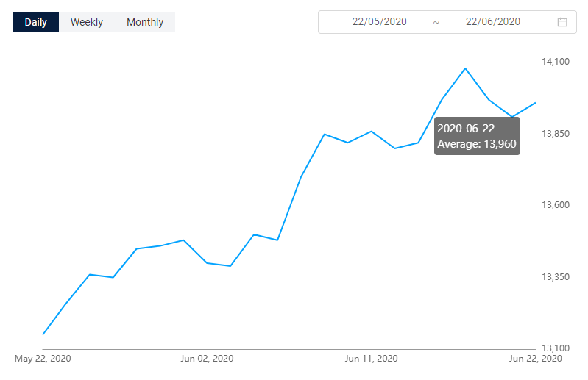The image size is (588, 380).
Task: Click the 13,850 y-axis value
Action: click(x=556, y=133)
